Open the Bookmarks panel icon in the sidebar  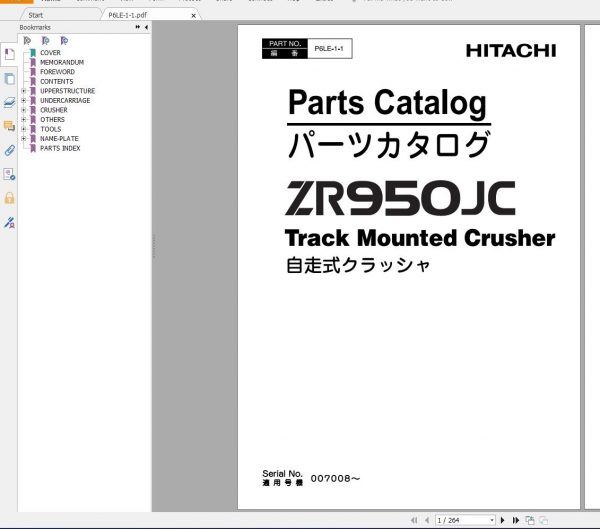point(9,54)
